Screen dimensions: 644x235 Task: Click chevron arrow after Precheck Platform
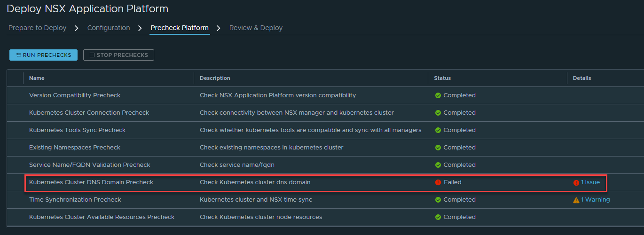pyautogui.click(x=219, y=28)
